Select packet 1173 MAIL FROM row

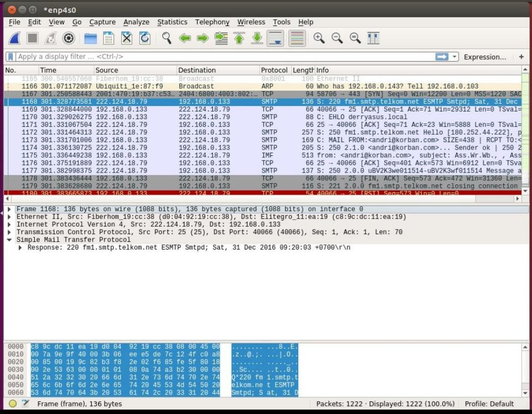[x=263, y=140]
